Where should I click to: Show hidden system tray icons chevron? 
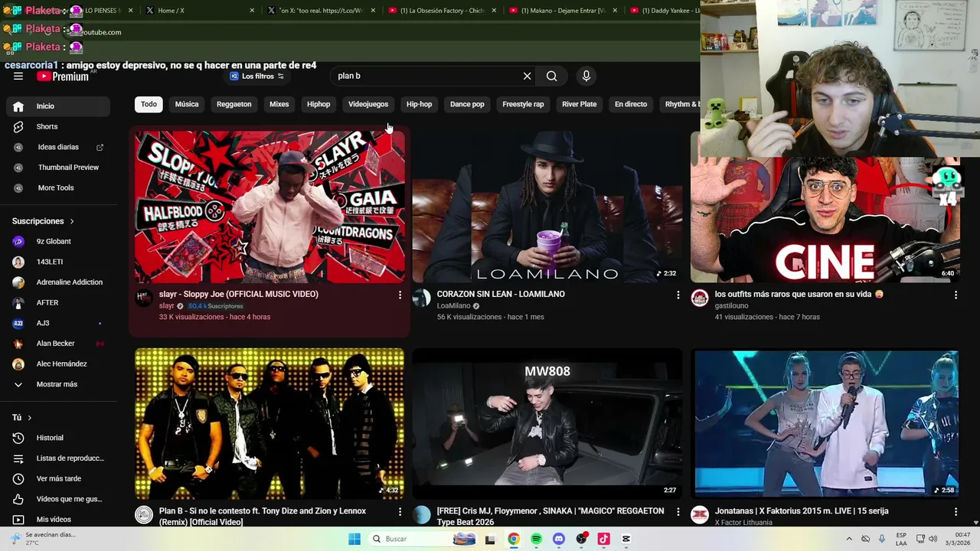[848, 539]
